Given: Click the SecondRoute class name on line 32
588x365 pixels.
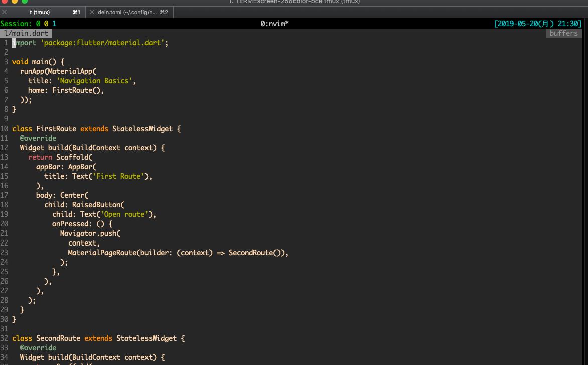Looking at the screenshot, I should tap(58, 338).
